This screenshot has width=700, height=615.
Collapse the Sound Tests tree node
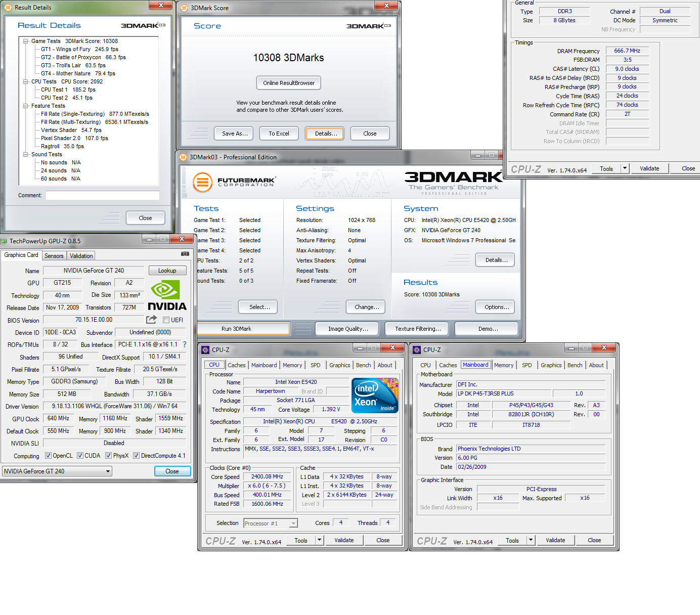pyautogui.click(x=25, y=155)
